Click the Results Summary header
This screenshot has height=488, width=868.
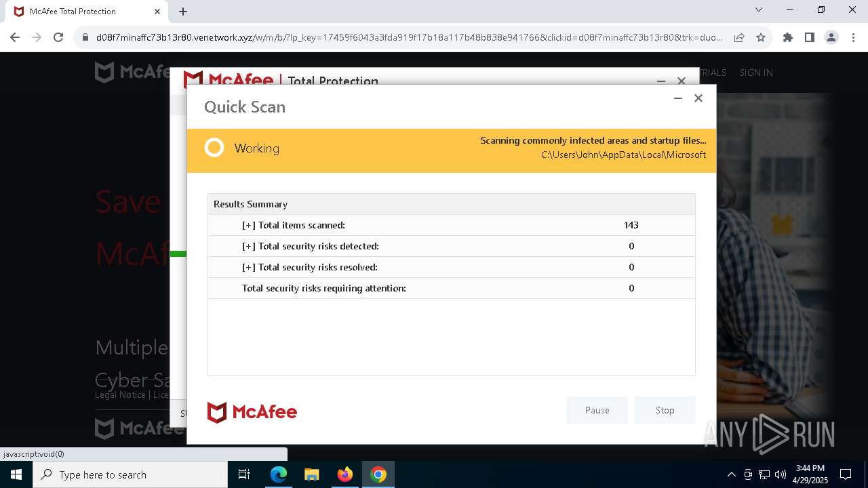pyautogui.click(x=451, y=204)
